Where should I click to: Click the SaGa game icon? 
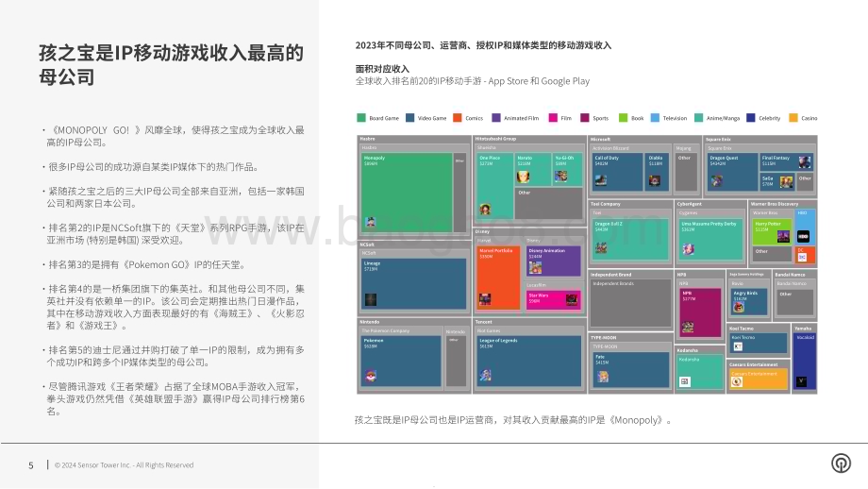tap(786, 181)
